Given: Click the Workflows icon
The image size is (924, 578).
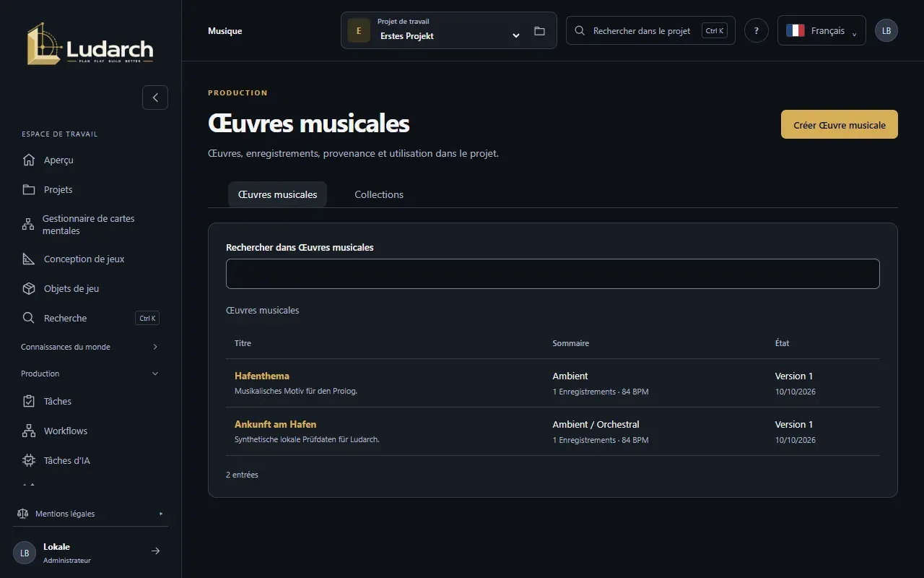Looking at the screenshot, I should click(29, 431).
